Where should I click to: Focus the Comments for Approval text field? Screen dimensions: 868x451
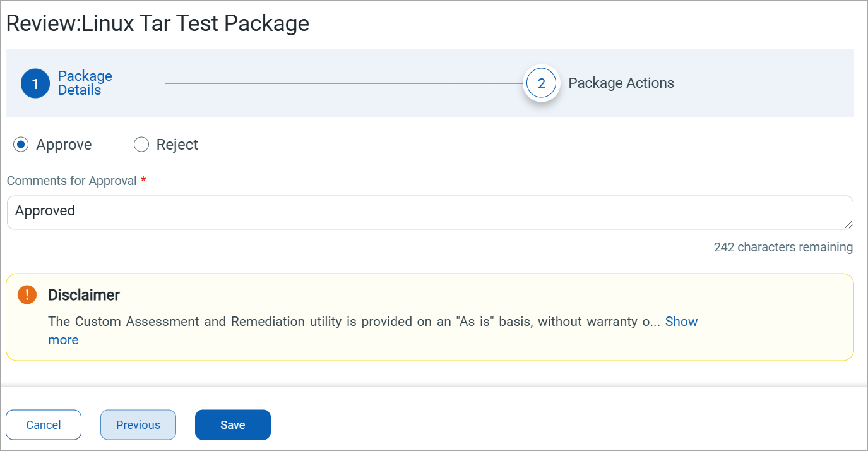click(x=429, y=212)
